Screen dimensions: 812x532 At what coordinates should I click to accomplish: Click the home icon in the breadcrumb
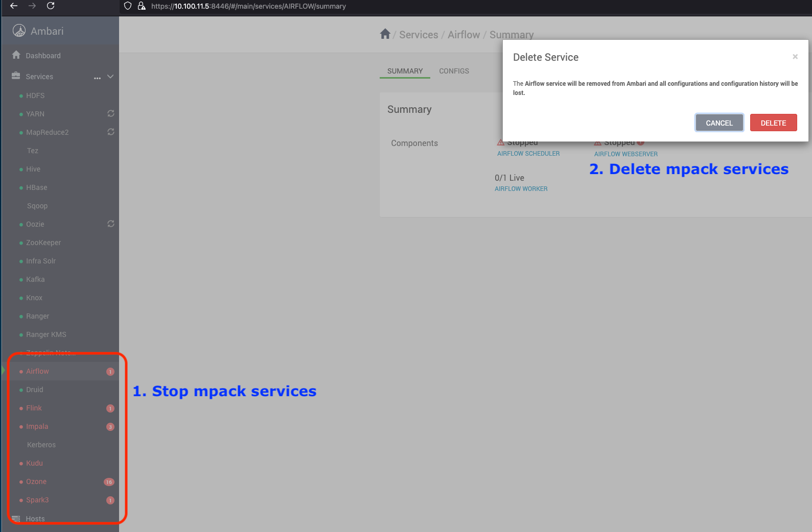point(385,34)
